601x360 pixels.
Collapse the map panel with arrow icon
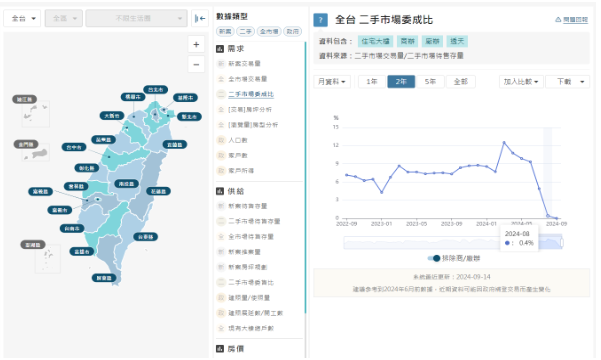click(200, 18)
